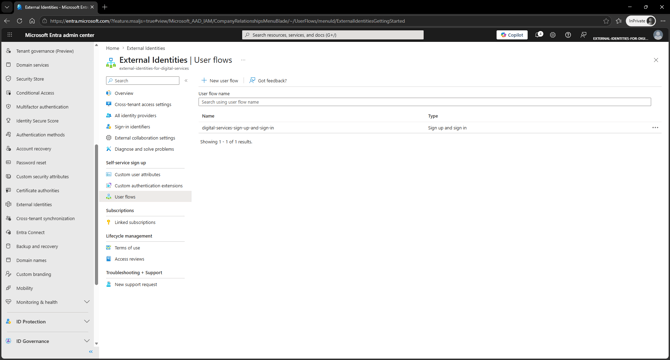670x360 pixels.
Task: Open digital-services-sign-up-and-sign-in user flow
Action: 238,128
